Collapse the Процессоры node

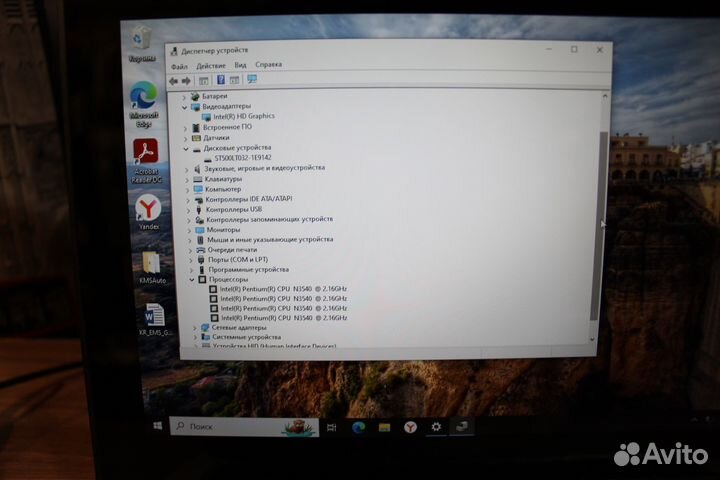click(x=192, y=280)
